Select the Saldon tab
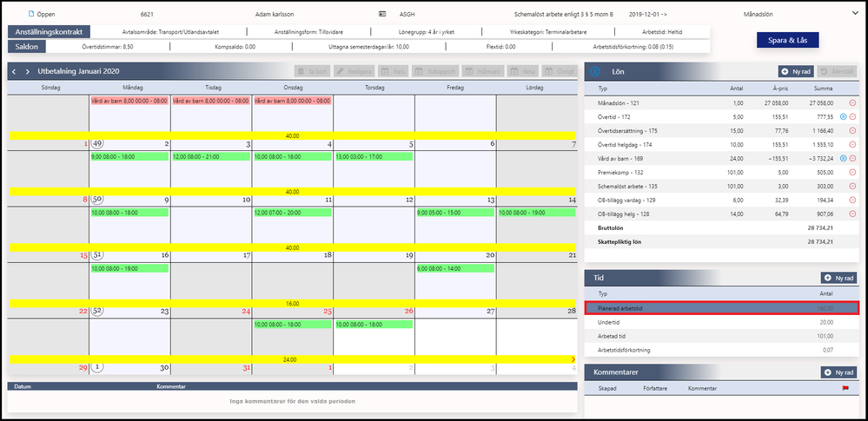Screen dimensions: 868x421 27,47
